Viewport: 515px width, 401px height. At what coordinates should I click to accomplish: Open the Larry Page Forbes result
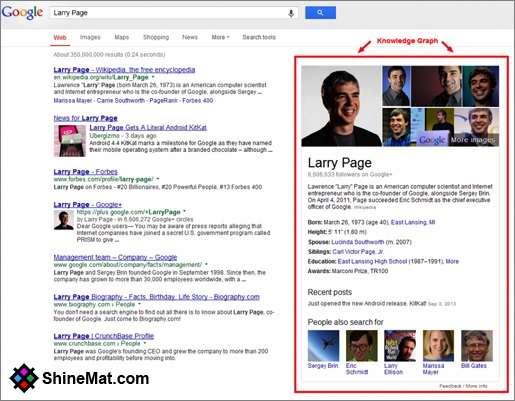pos(86,172)
